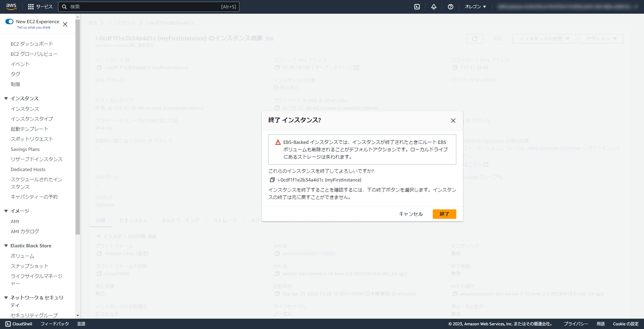Image resolution: width=644 pixels, height=329 pixels.
Task: Launch CloudShell from the top navigation icon
Action: tap(417, 6)
